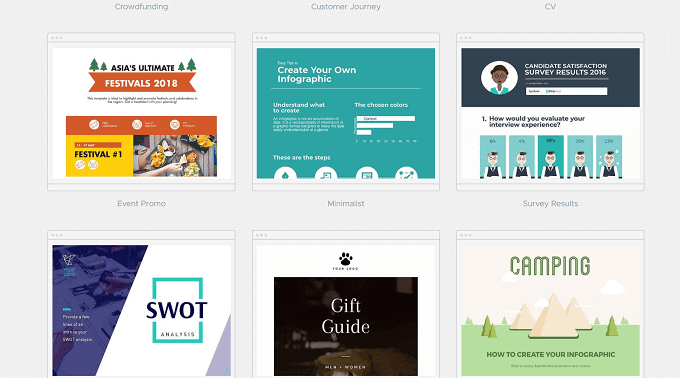Image resolution: width=680 pixels, height=378 pixels.
Task: Click the Customer Journey label
Action: coord(346,7)
